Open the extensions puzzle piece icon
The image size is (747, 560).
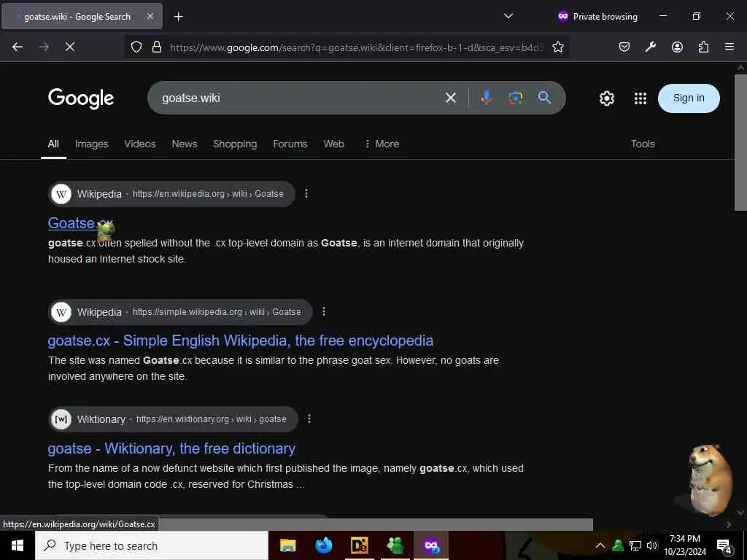pyautogui.click(x=703, y=47)
